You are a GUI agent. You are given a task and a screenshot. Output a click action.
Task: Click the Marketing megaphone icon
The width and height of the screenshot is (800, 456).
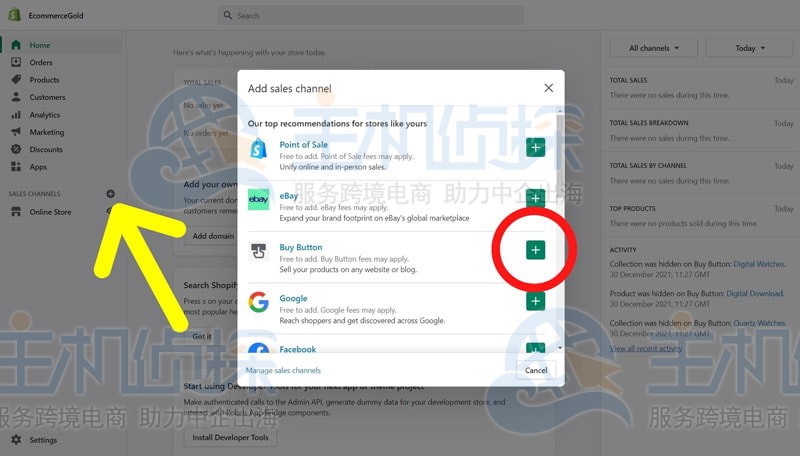coord(16,132)
